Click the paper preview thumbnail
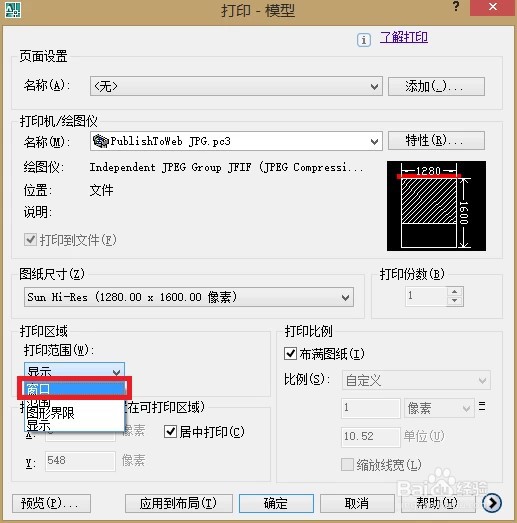Image resolution: width=517 pixels, height=523 pixels. pyautogui.click(x=436, y=206)
